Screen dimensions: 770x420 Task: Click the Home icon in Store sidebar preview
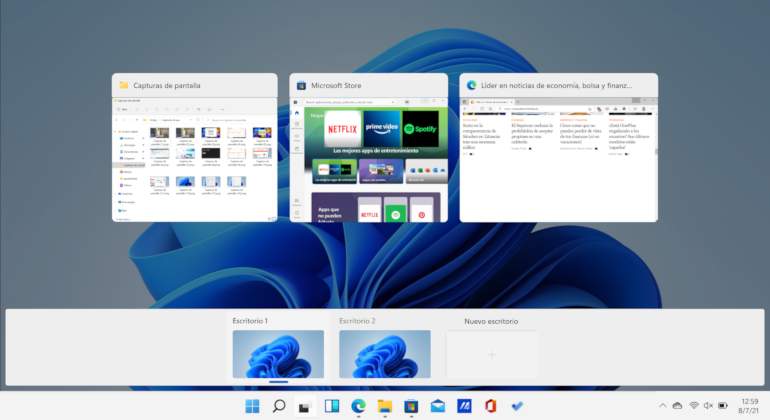[297, 113]
